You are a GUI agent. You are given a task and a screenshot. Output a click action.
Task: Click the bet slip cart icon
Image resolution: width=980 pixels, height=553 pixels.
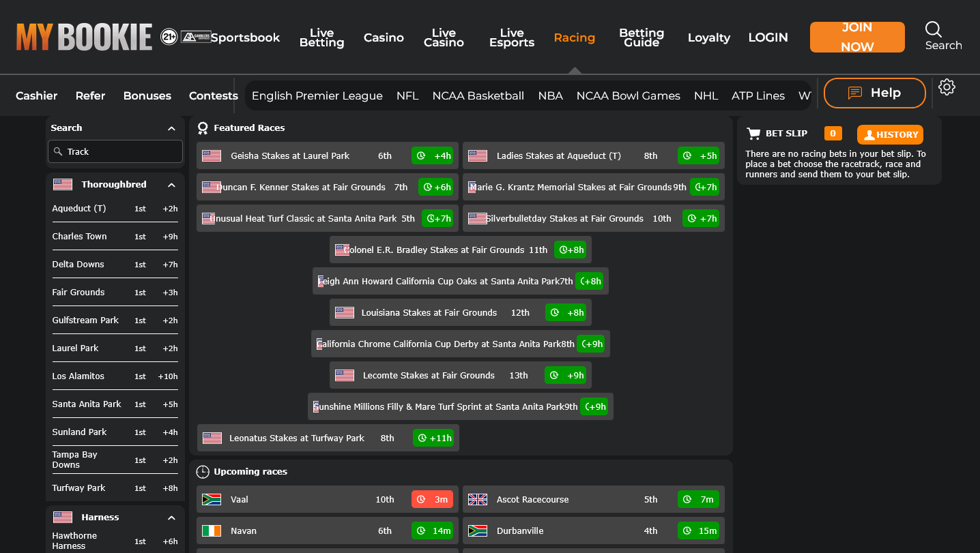coord(753,134)
